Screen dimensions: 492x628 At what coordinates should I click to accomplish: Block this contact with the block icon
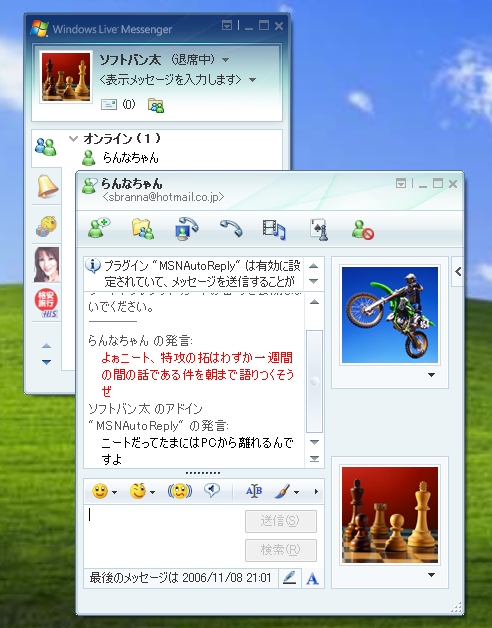pyautogui.click(x=363, y=230)
